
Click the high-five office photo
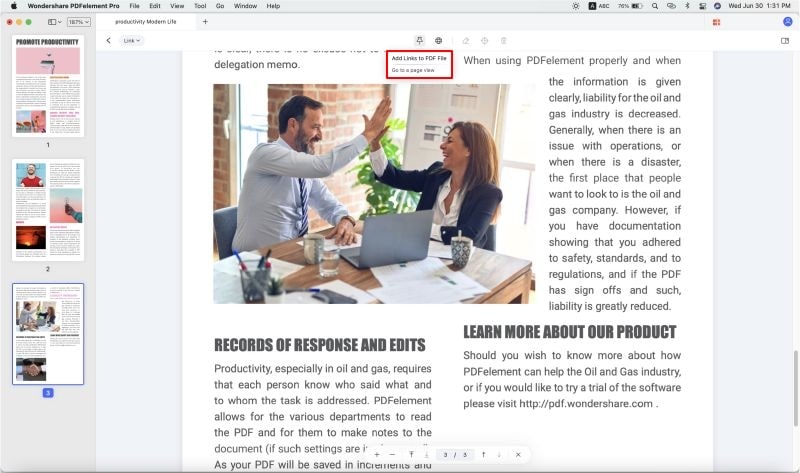coord(374,194)
